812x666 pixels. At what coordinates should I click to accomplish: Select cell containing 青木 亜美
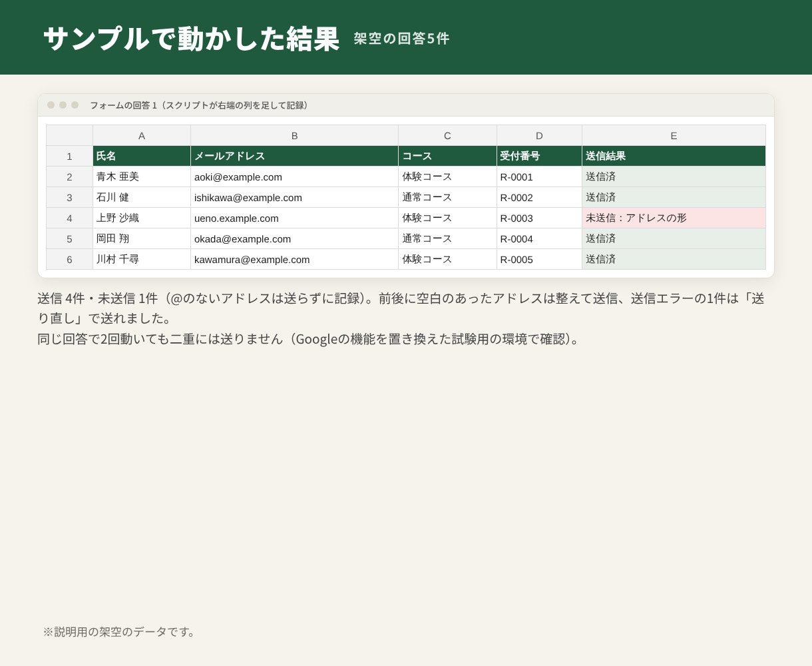click(142, 176)
